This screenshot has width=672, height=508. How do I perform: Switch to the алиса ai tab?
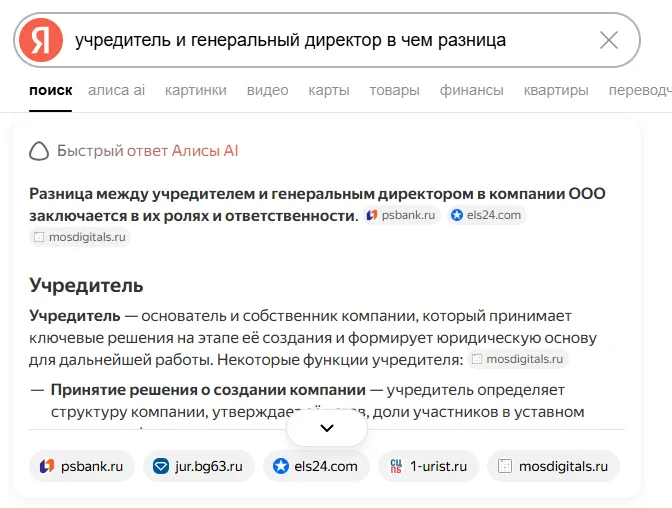click(117, 90)
